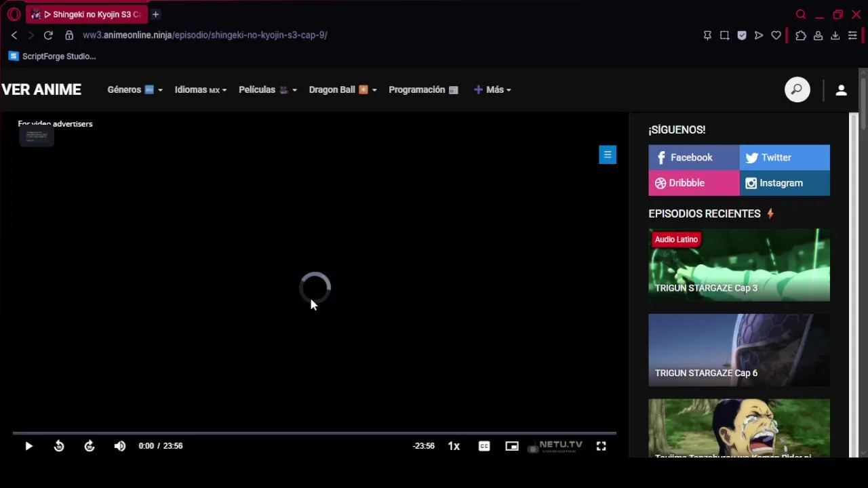Change the 1x playback speed
The height and width of the screenshot is (488, 868).
click(x=454, y=446)
